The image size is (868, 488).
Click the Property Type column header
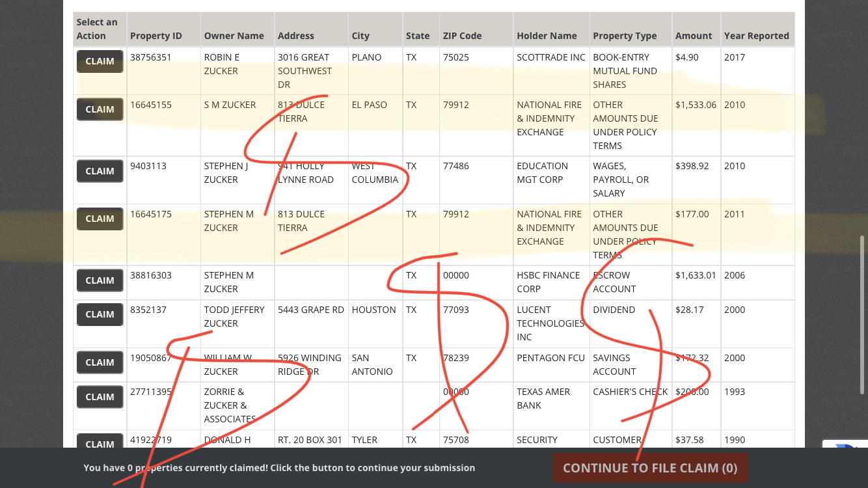click(625, 36)
